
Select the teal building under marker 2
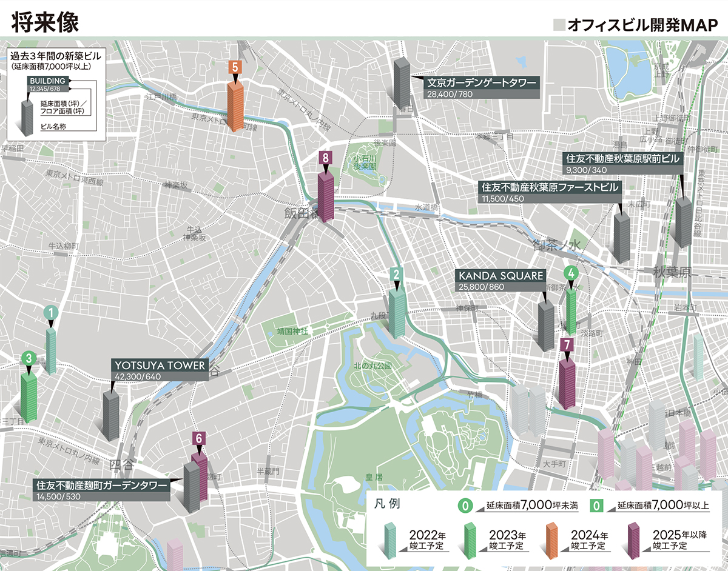(397, 313)
